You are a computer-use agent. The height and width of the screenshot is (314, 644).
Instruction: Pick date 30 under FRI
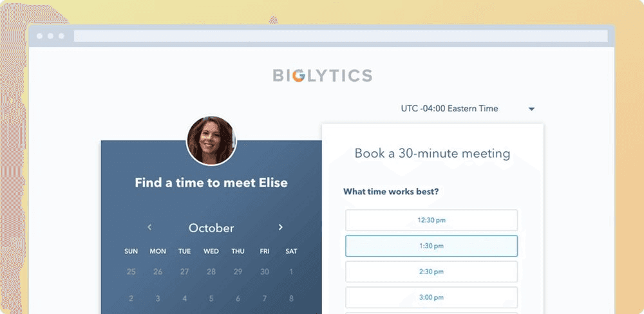coord(265,272)
